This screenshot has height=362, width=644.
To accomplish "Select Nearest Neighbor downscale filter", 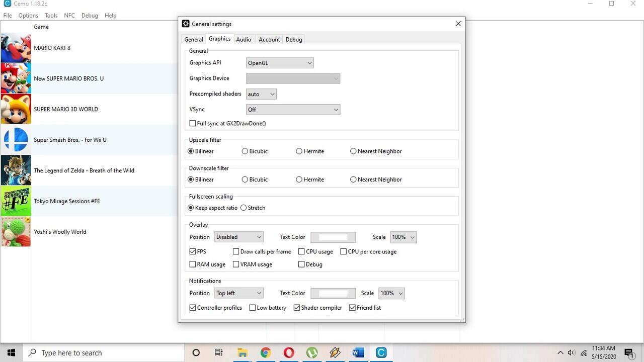I will click(376, 179).
